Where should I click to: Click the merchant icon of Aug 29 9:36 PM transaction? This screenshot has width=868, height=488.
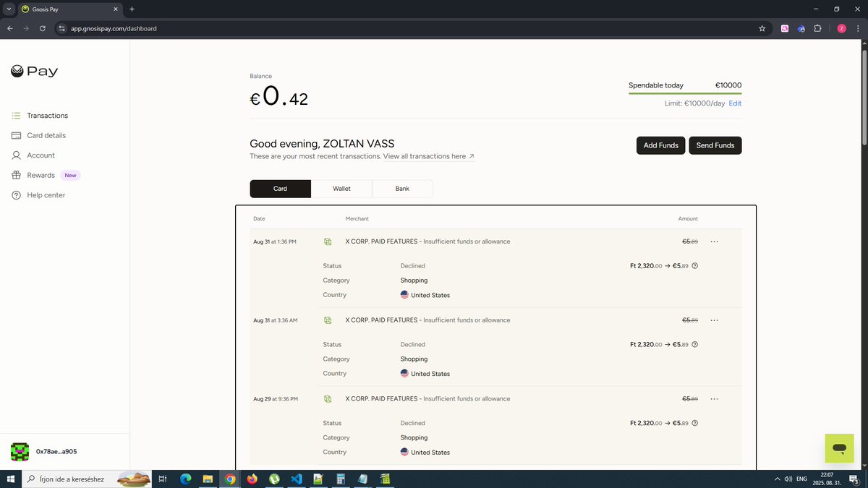click(x=328, y=399)
